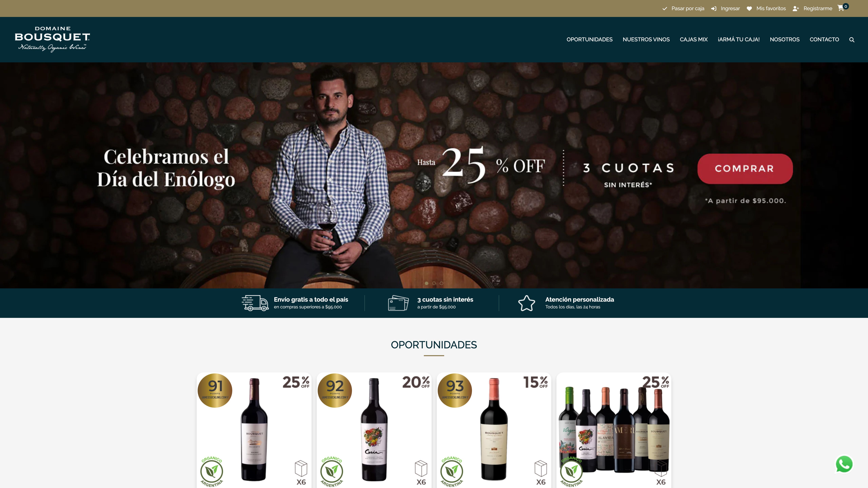Click the search magnifier icon
The height and width of the screenshot is (488, 868).
tap(852, 40)
